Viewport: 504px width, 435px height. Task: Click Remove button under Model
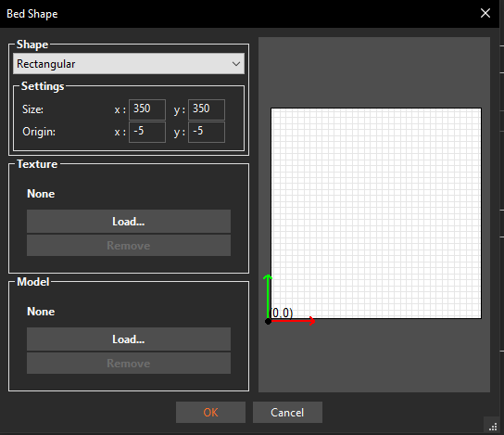129,364
